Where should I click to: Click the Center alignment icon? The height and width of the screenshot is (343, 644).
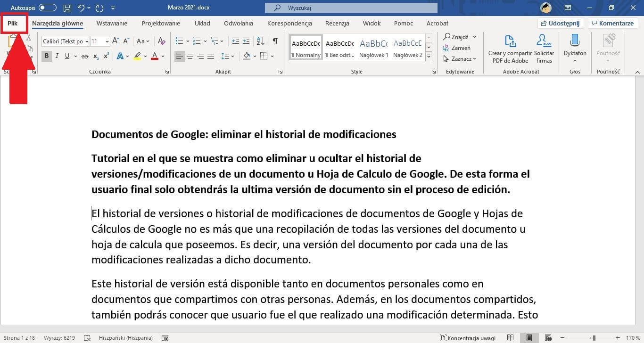pyautogui.click(x=190, y=56)
